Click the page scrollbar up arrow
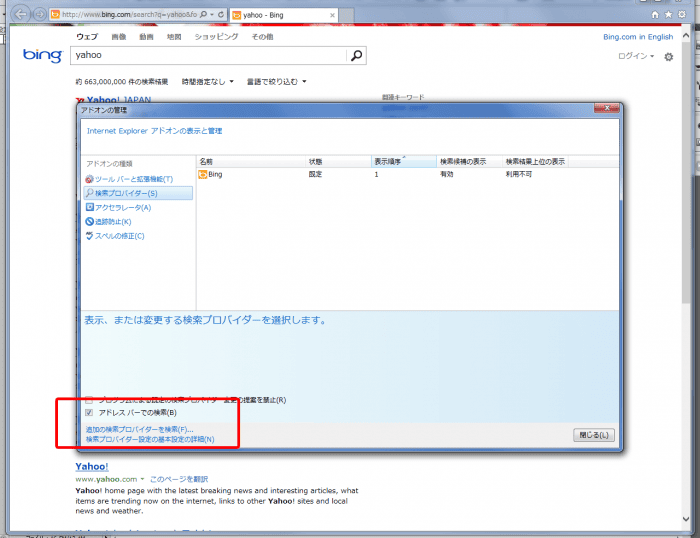Image resolution: width=700 pixels, height=538 pixels. (686, 36)
